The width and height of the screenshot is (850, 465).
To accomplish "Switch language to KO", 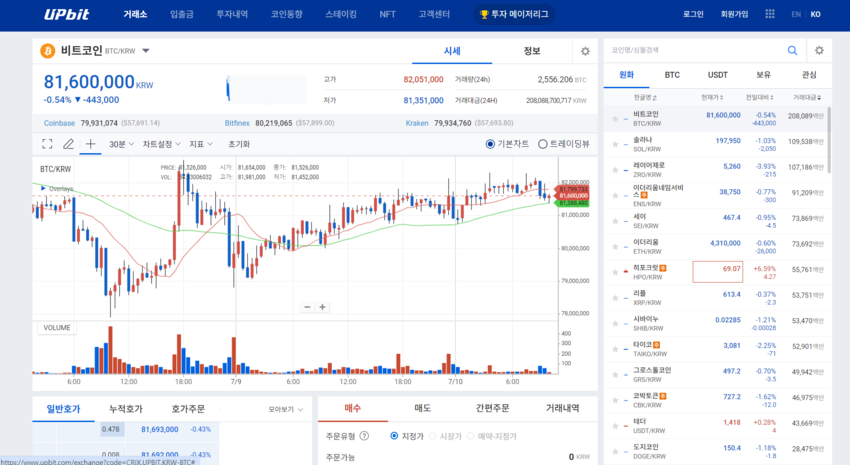I will tap(815, 14).
